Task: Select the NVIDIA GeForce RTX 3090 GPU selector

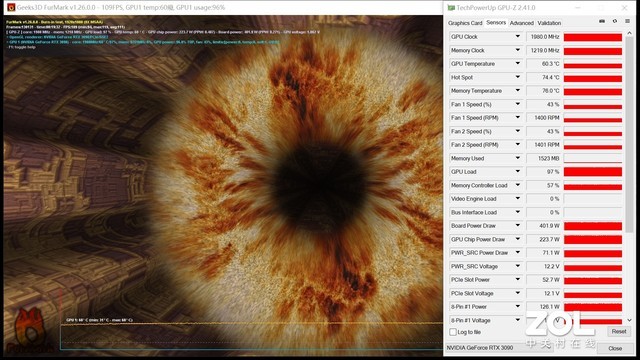Action: 499,348
